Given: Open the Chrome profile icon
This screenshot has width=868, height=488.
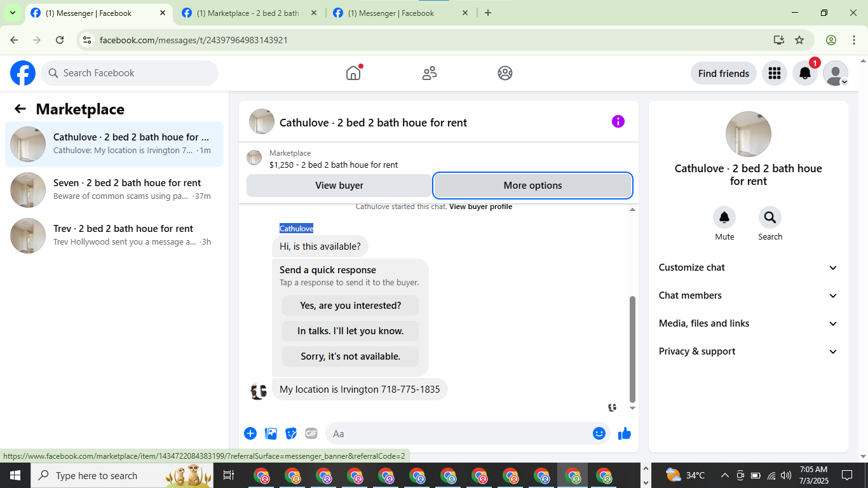Looking at the screenshot, I should tap(831, 40).
